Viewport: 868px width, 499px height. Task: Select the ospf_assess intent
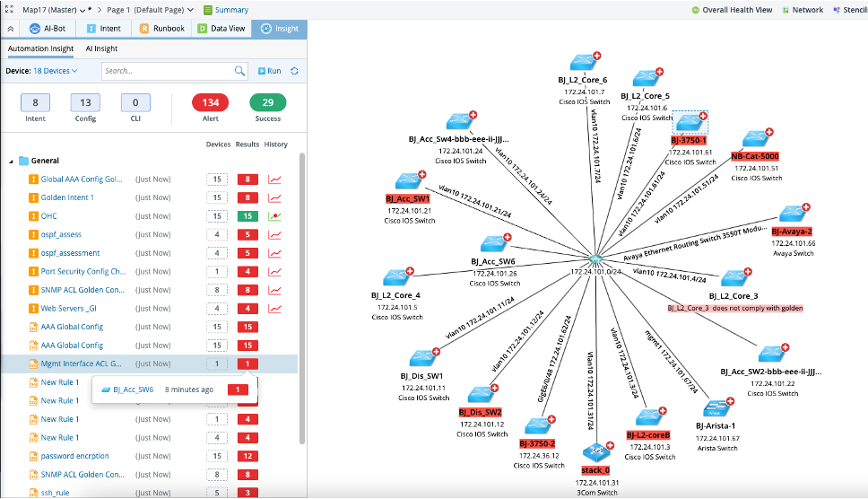pyautogui.click(x=61, y=234)
